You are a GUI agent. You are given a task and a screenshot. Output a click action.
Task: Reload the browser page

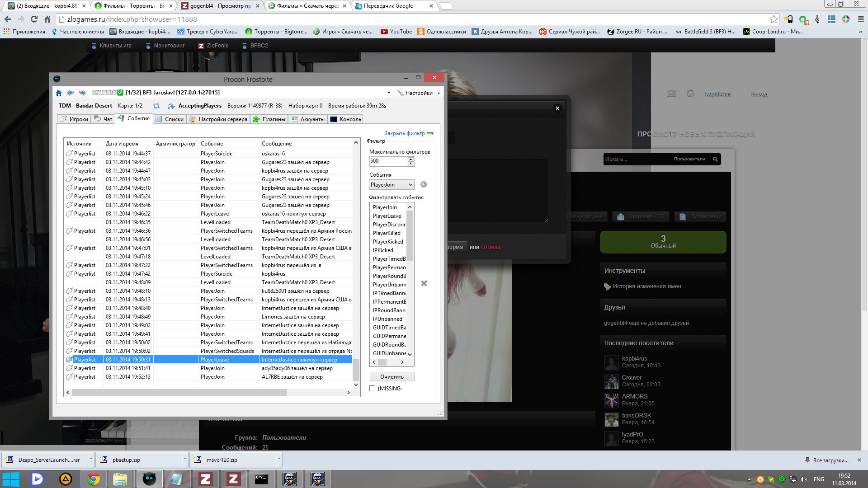tap(34, 19)
